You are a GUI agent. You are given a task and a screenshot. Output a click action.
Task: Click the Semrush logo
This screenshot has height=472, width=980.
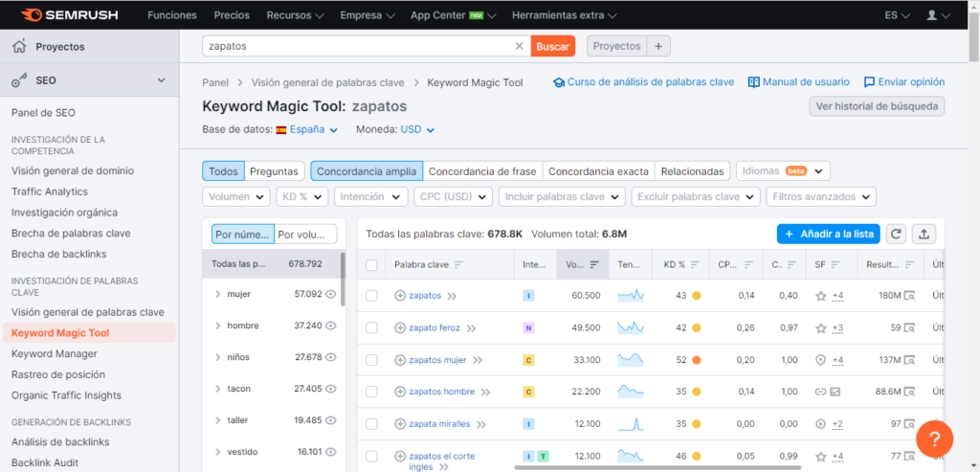[69, 14]
